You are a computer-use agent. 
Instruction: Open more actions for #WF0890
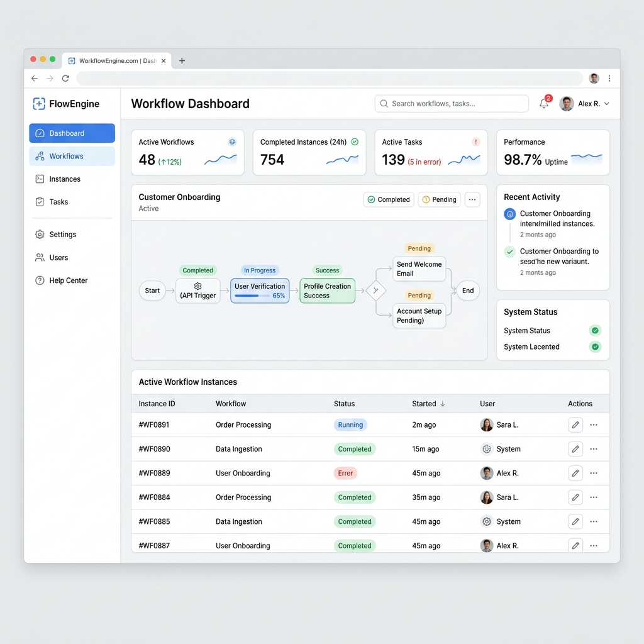pyautogui.click(x=594, y=449)
